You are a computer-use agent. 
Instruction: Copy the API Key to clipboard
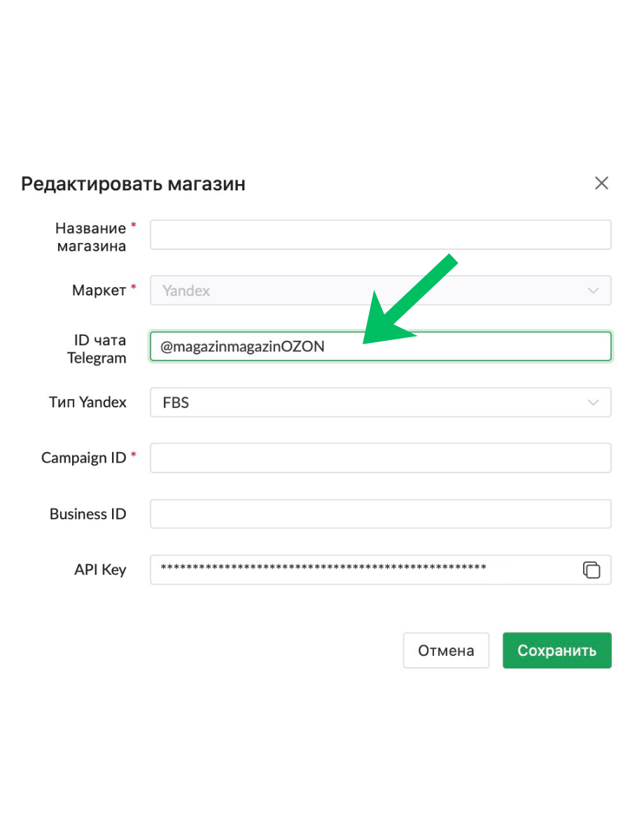pos(591,570)
